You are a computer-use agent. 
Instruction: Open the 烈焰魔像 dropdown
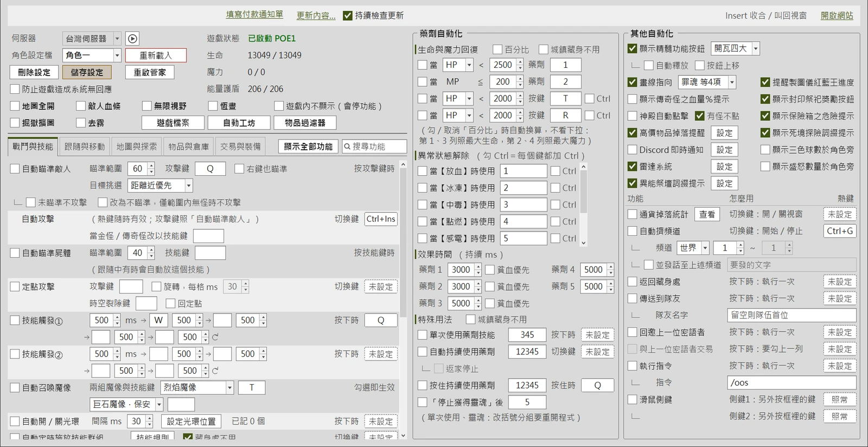[x=197, y=387]
